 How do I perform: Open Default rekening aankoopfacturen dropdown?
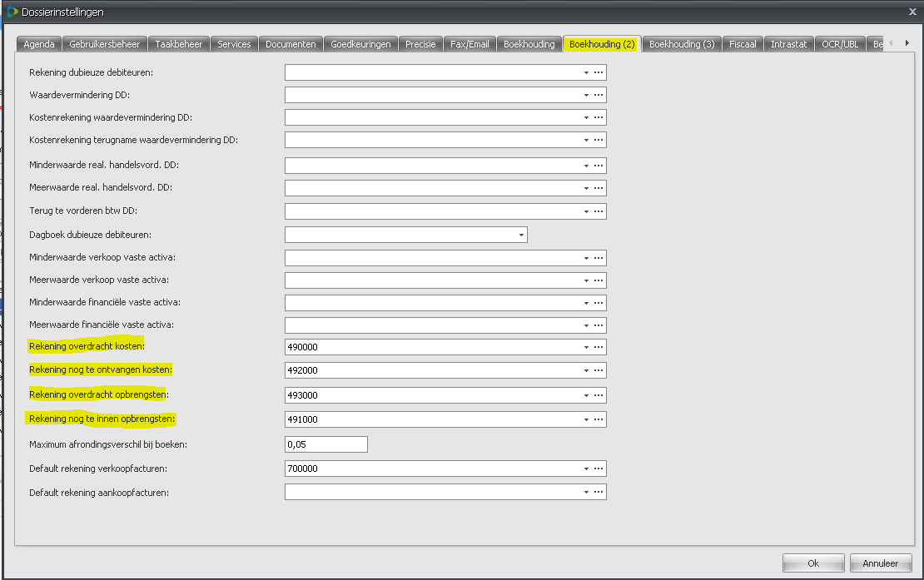[x=586, y=493]
